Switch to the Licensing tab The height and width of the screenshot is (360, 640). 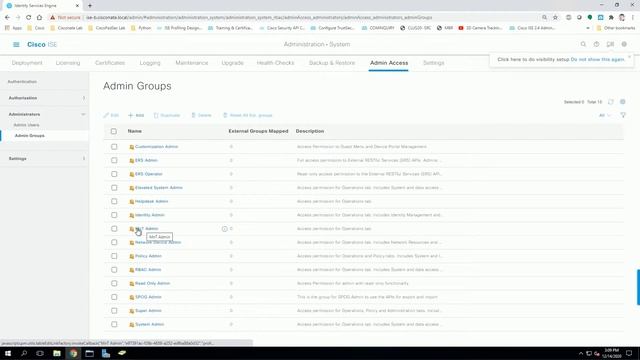(x=68, y=63)
